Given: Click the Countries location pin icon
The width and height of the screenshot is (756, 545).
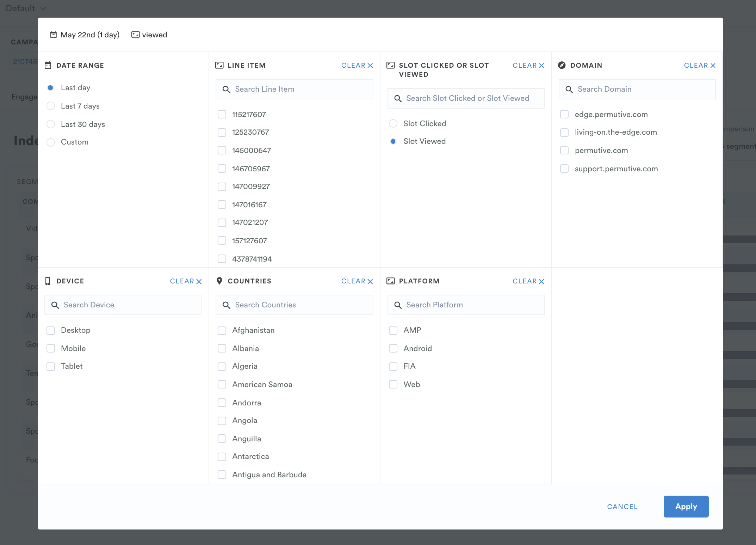Looking at the screenshot, I should pyautogui.click(x=219, y=281).
